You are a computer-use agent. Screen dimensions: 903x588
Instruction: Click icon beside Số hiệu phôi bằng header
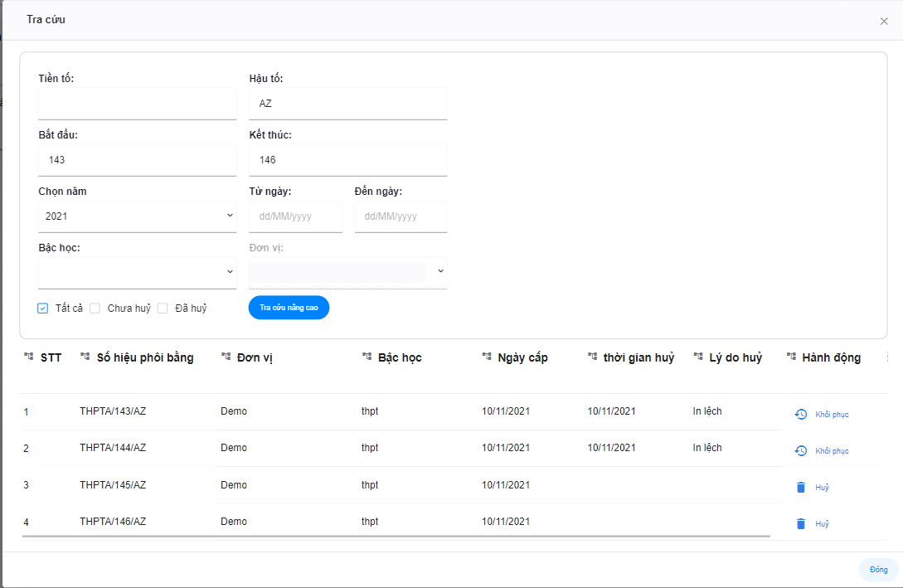pyautogui.click(x=85, y=357)
